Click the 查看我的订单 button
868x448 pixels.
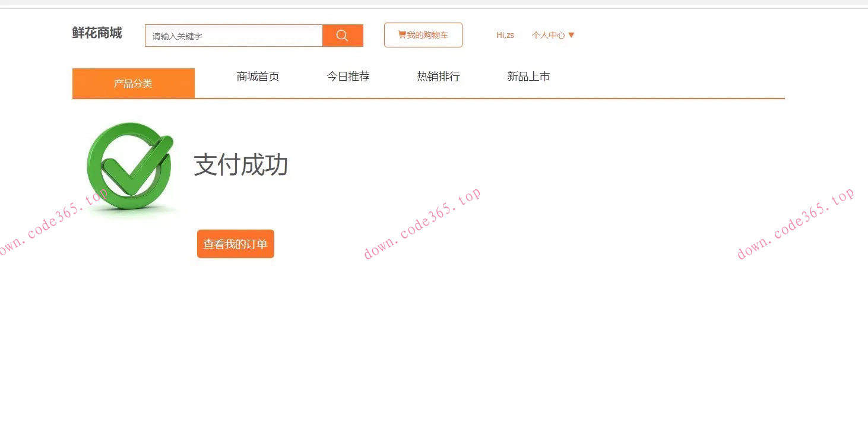pyautogui.click(x=235, y=243)
